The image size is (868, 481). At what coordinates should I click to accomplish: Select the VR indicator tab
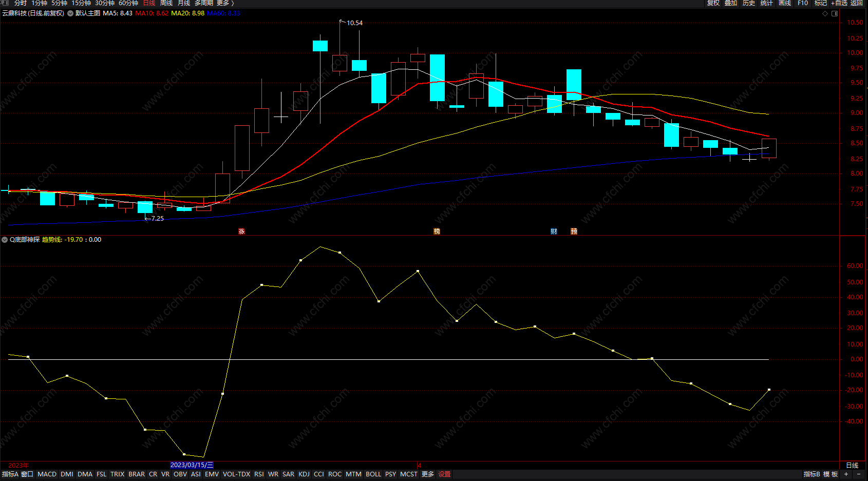[165, 474]
